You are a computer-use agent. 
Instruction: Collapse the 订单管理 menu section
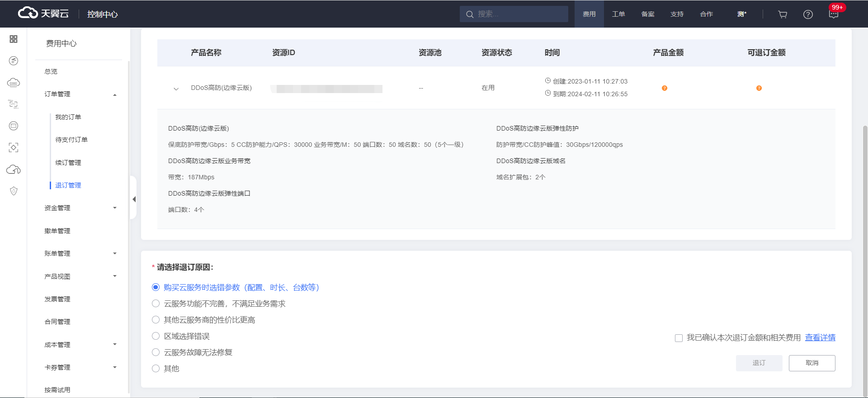115,95
